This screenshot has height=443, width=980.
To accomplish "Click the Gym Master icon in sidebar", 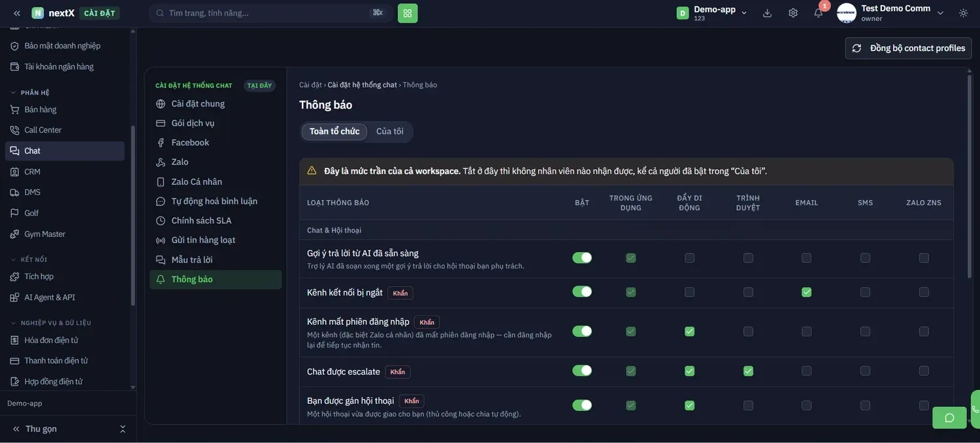I will point(14,234).
